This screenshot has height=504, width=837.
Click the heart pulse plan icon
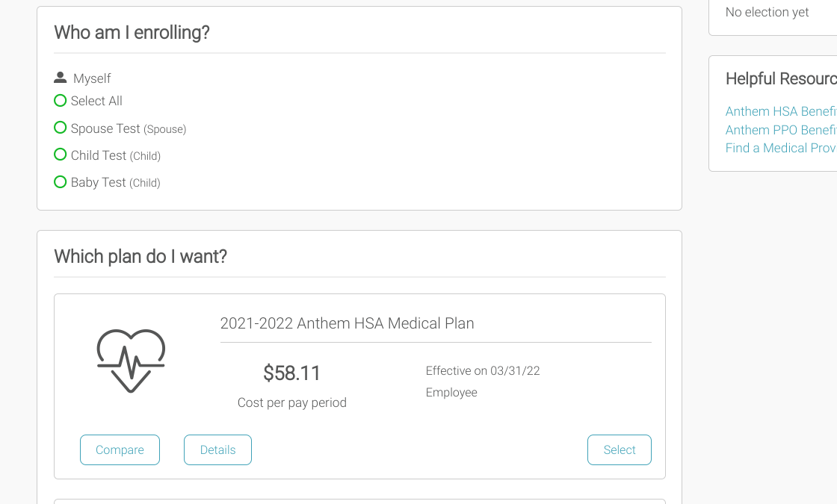point(131,361)
